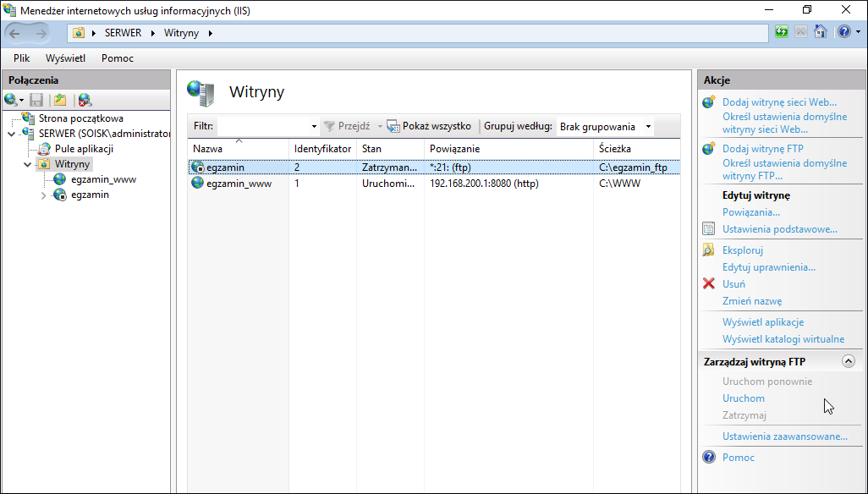Click the Uruchom link to start FTP site
Image resolution: width=868 pixels, height=494 pixels.
744,398
